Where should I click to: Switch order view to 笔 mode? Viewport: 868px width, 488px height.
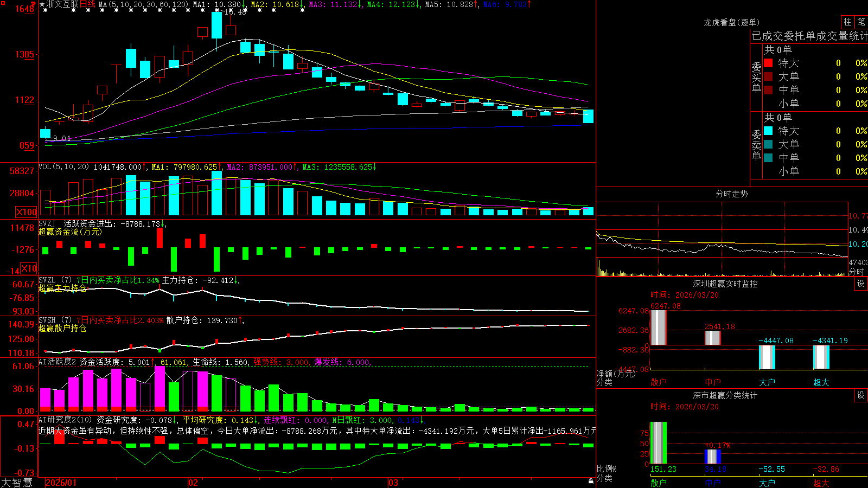click(861, 22)
